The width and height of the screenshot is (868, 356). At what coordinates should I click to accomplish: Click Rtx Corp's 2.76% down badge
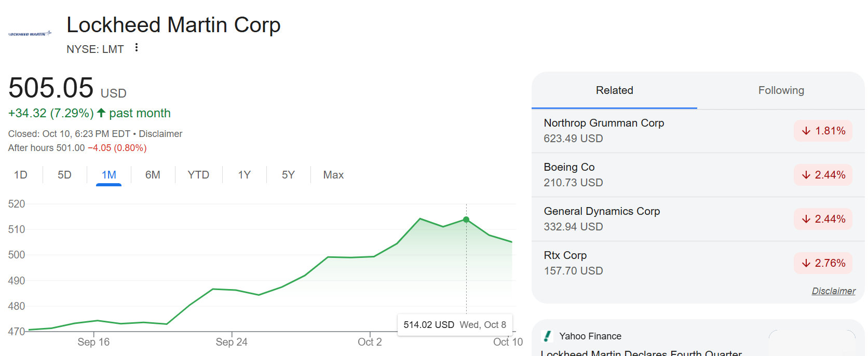pos(823,263)
